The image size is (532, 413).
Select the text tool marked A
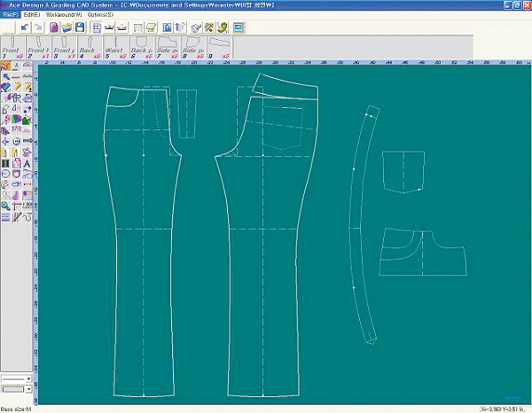27,163
